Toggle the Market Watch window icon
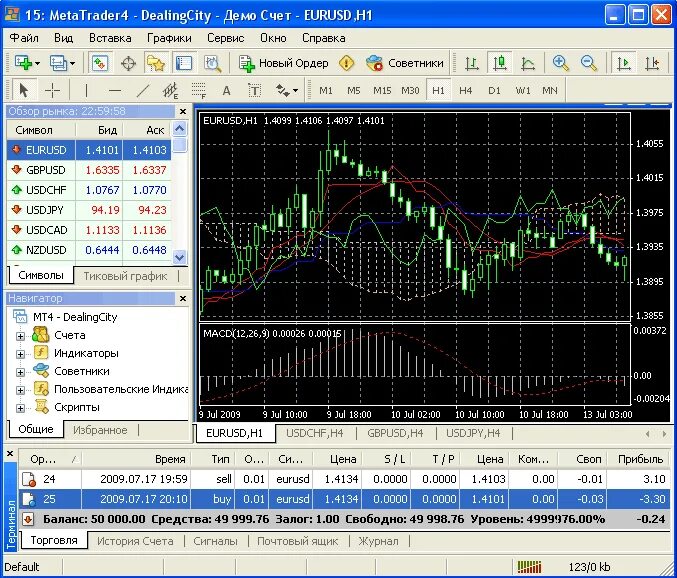 coord(100,63)
